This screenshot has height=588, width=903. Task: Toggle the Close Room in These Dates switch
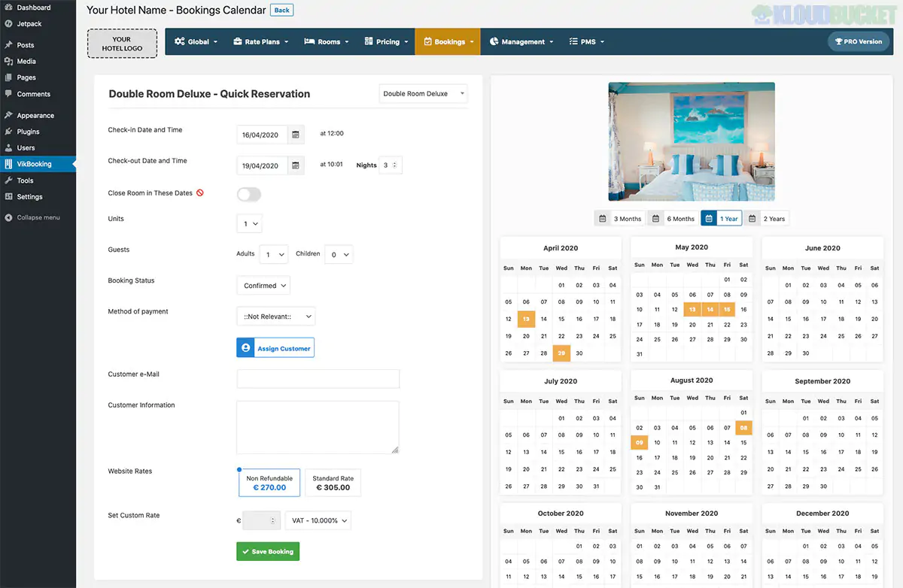[x=248, y=193]
